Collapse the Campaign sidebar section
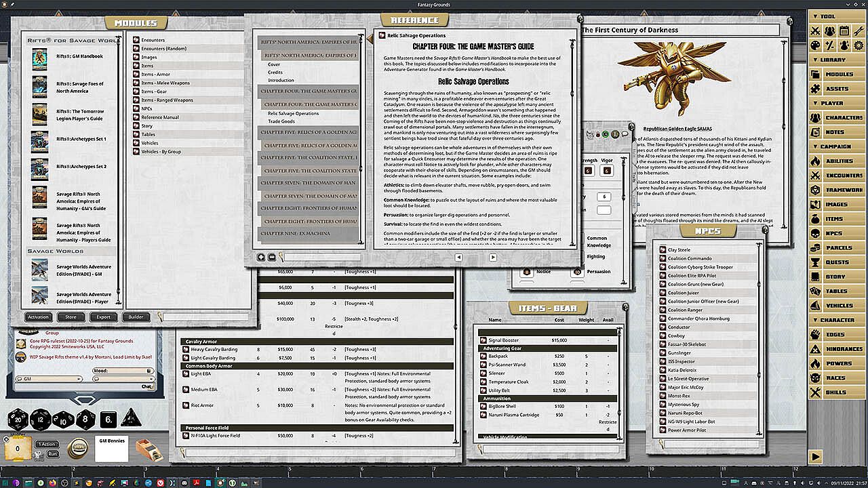 837,146
